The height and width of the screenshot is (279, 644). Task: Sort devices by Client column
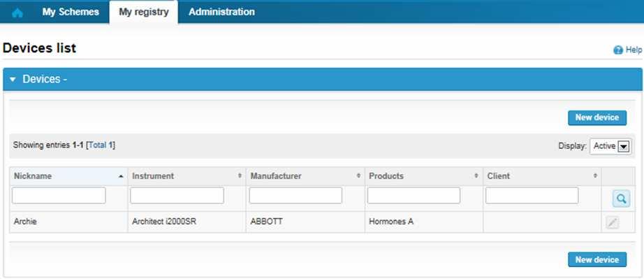542,176
